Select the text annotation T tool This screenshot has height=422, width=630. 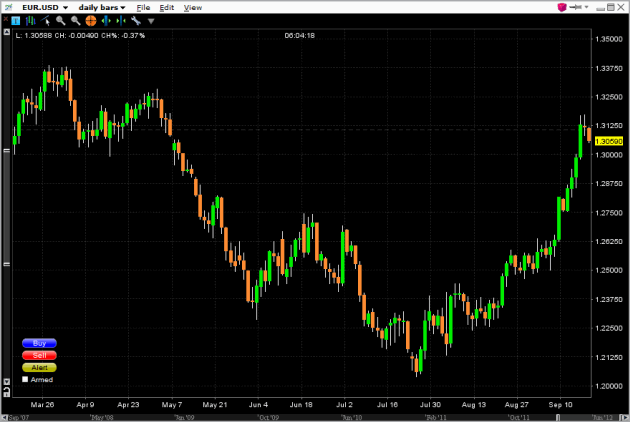tap(15, 20)
